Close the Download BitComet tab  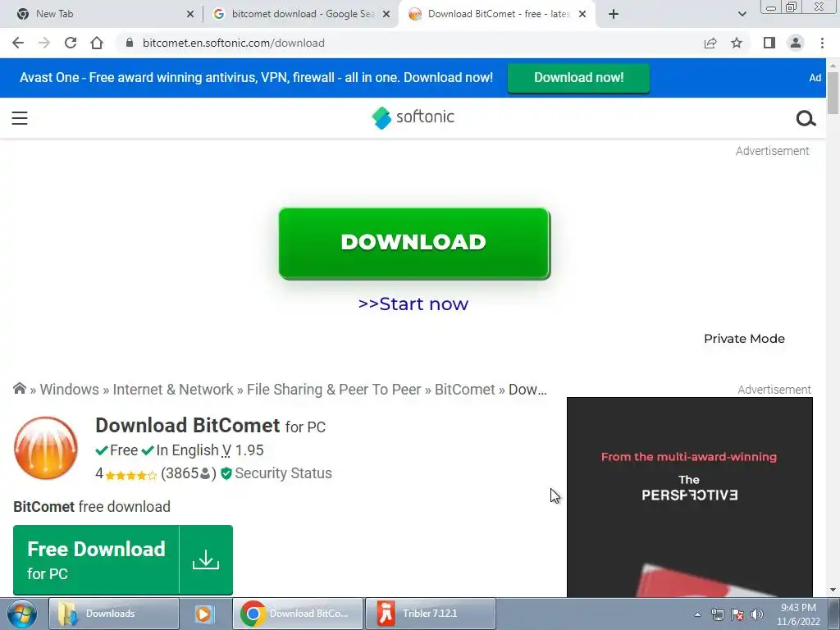582,14
